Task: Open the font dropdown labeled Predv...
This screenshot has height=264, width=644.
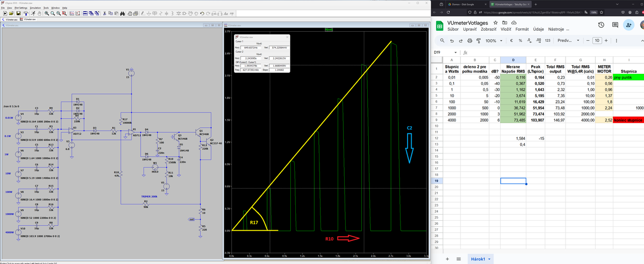Action: [569, 41]
